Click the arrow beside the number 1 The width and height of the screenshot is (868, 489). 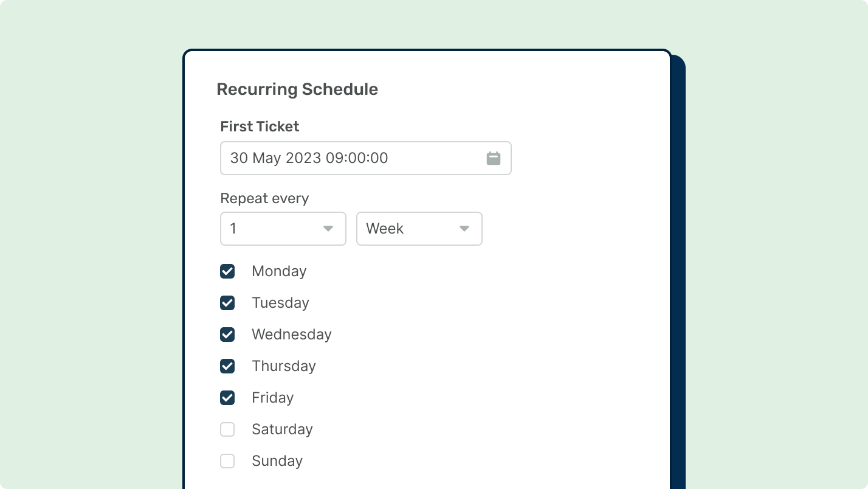328,229
